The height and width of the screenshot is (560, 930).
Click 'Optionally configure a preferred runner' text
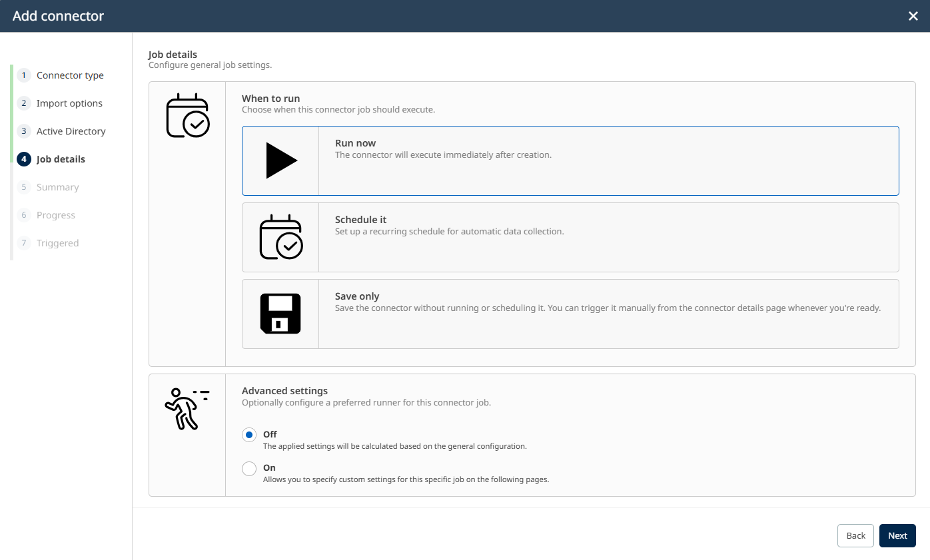366,403
